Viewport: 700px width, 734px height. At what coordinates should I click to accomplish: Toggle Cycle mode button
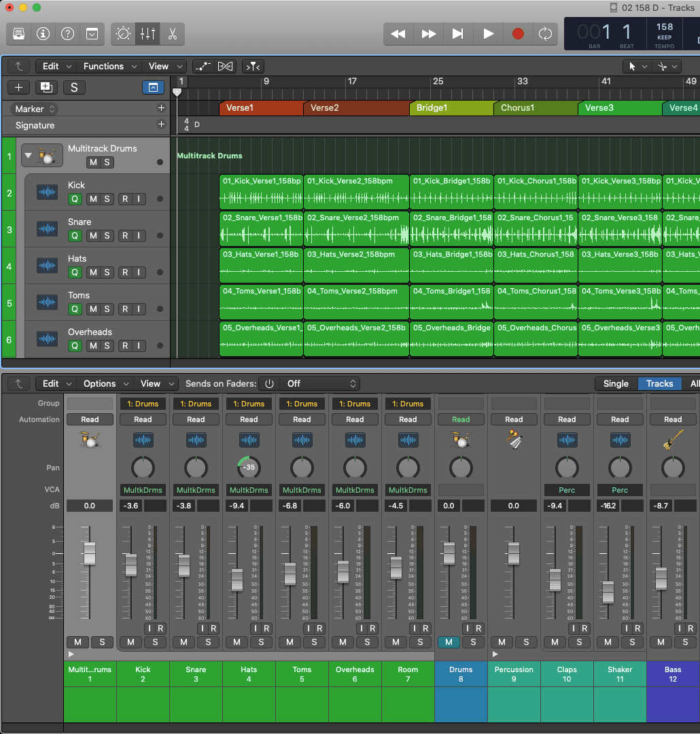[x=545, y=33]
